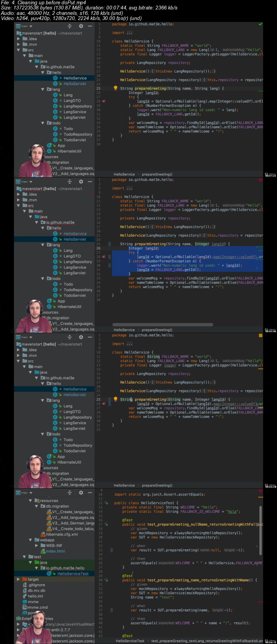277x644 pixels.
Task: Collapse the todo package in the 00:04:38 frame
Action: [x=42, y=434]
